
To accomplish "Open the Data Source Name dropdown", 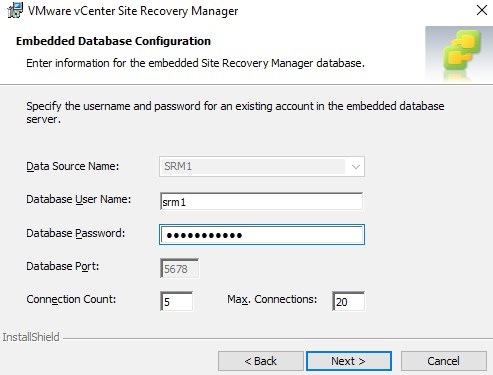I will (262, 166).
